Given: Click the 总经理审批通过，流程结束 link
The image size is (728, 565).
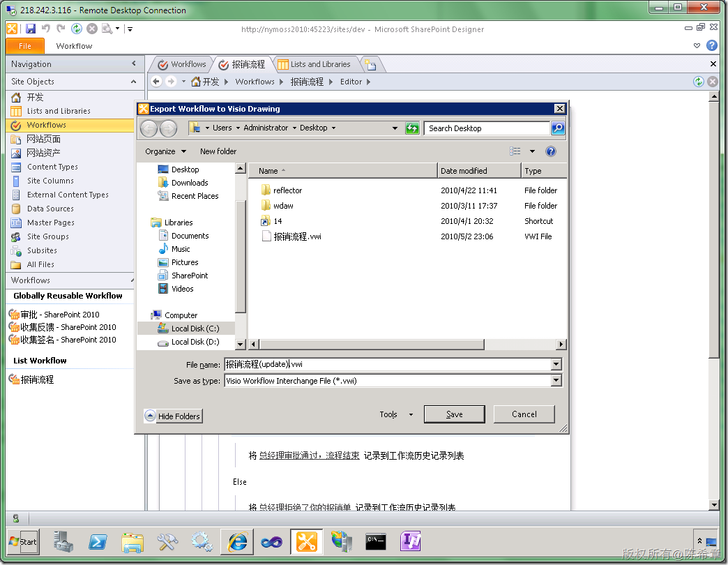Looking at the screenshot, I should [x=309, y=455].
